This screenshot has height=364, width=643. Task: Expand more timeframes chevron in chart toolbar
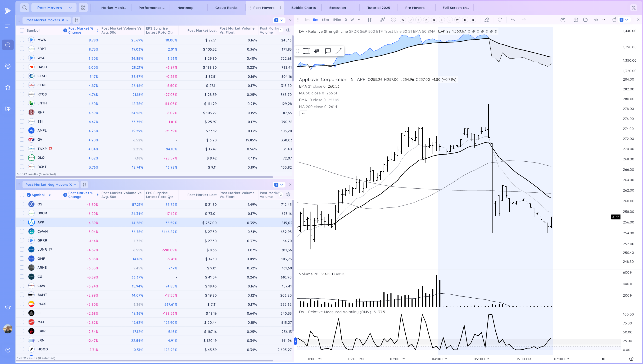point(359,20)
